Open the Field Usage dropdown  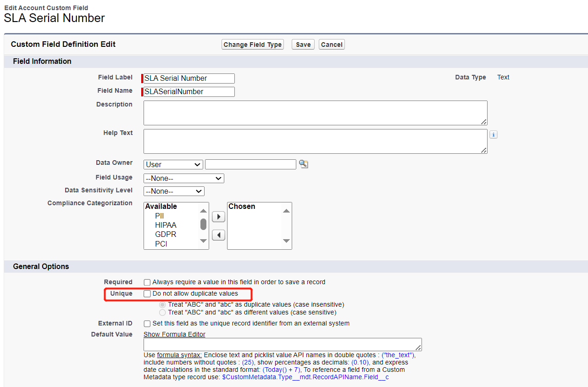[183, 178]
